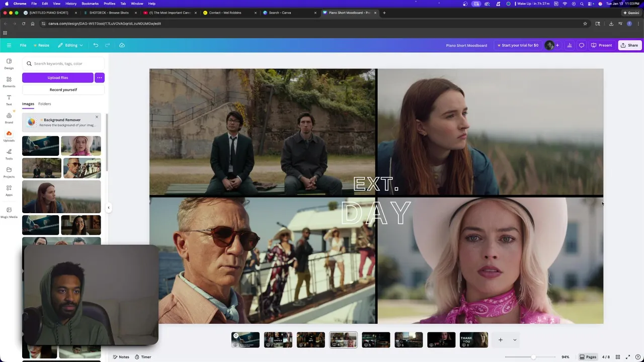Bookmark this page with star icon
Viewport: 644px width, 362px height.
point(585,24)
